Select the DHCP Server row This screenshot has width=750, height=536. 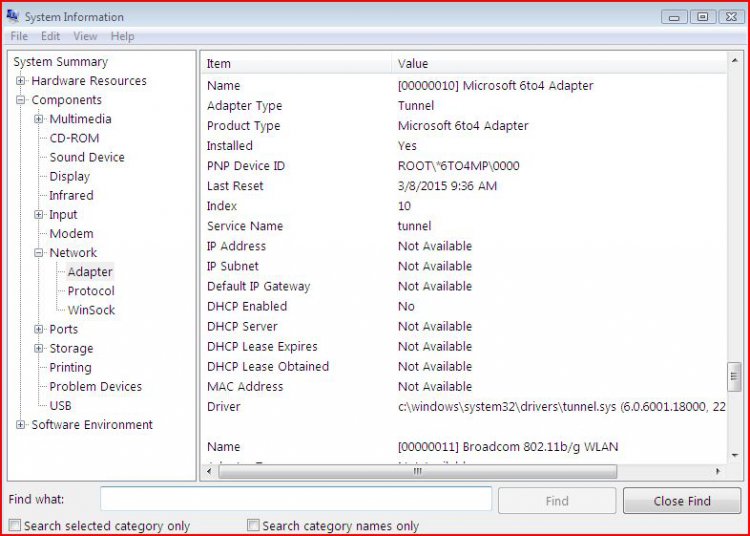463,327
